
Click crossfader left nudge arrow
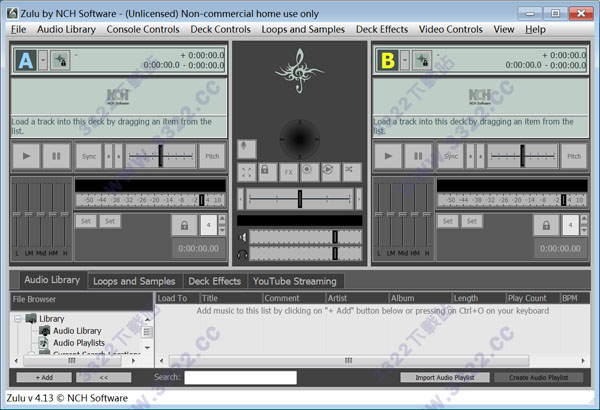point(241,199)
